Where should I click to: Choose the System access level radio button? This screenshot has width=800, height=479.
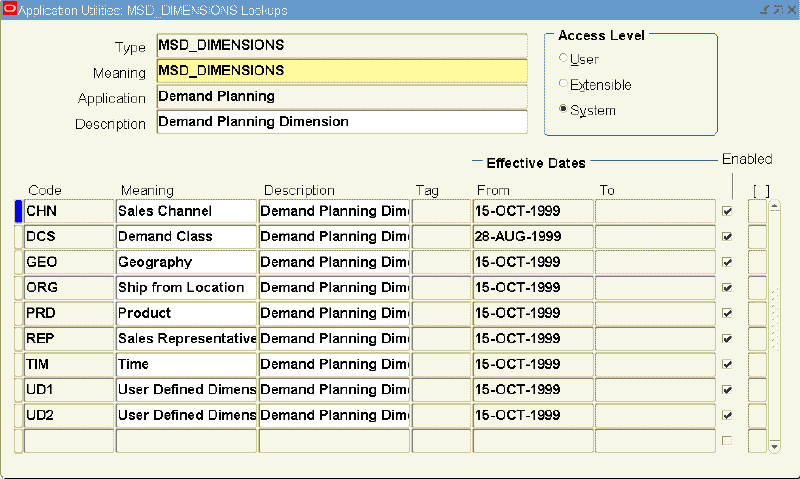pos(563,109)
